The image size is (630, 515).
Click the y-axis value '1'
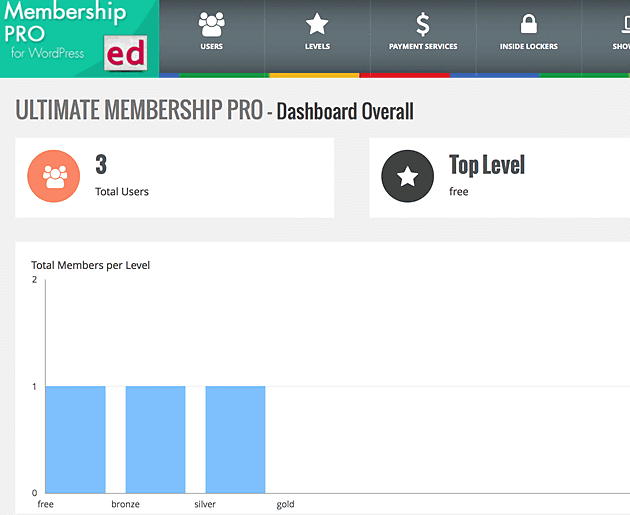coord(35,386)
